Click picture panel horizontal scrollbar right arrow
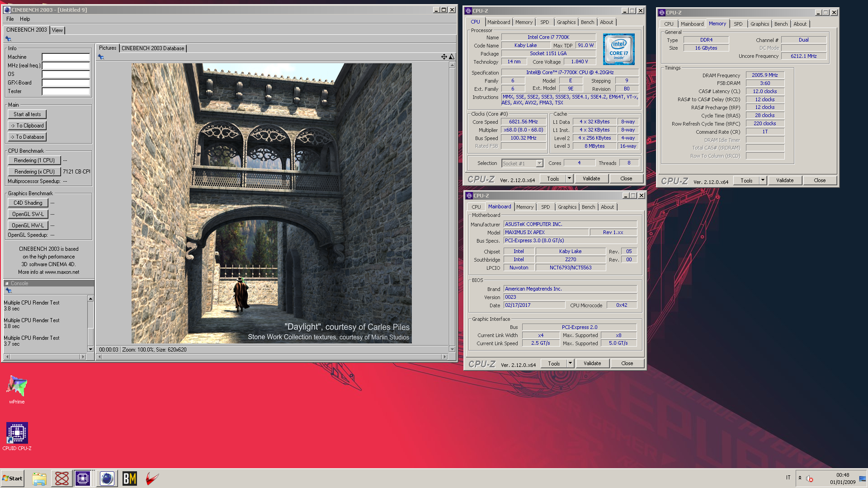 [x=445, y=357]
